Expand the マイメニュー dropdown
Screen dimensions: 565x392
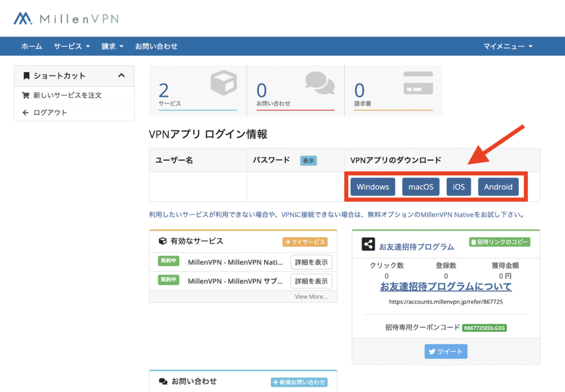coord(508,46)
